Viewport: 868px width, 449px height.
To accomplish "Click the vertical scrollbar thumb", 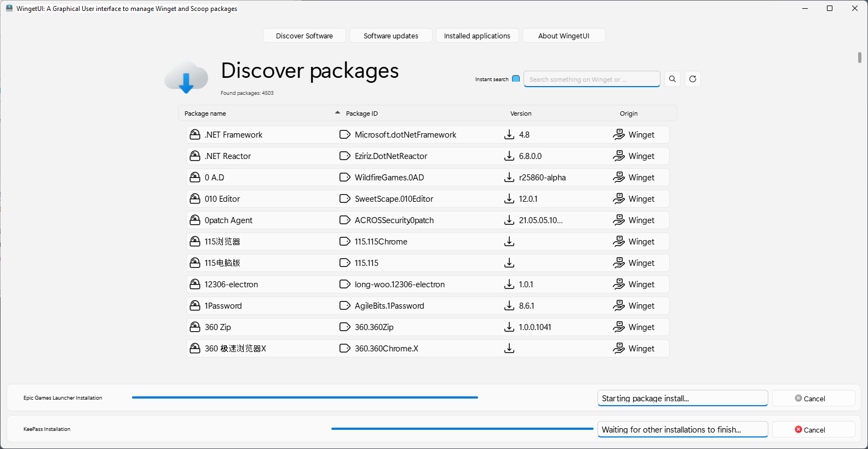I will click(860, 58).
